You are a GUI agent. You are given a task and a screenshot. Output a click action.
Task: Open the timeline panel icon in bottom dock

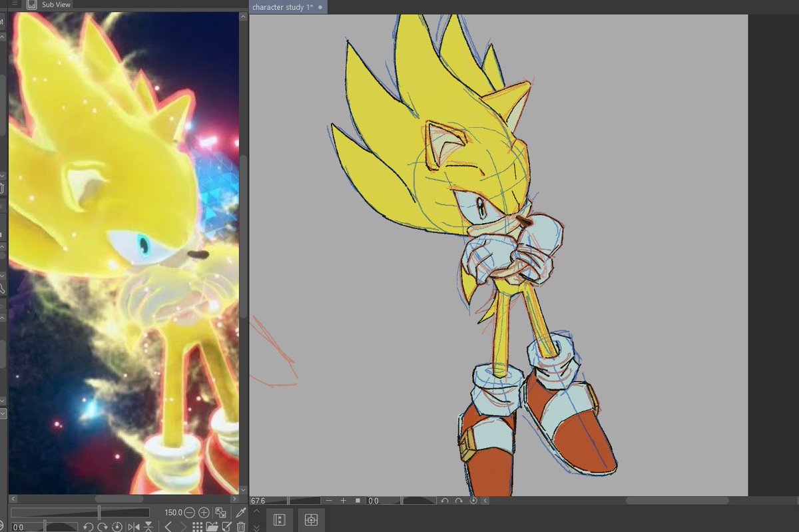click(x=280, y=520)
